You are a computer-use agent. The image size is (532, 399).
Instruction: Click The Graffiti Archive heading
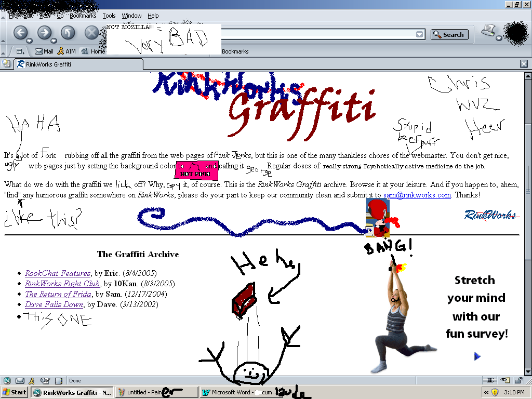[x=138, y=254]
